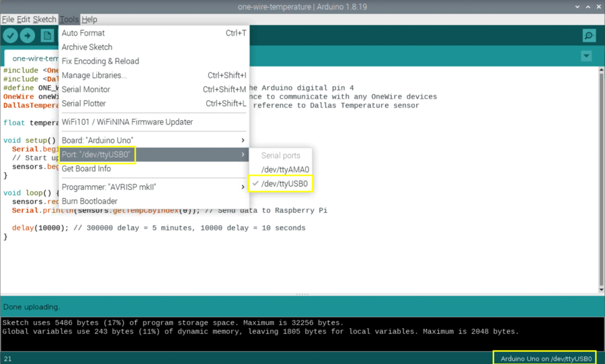This screenshot has width=605, height=364.
Task: Select Auto Format from Tools menu
Action: pyautogui.click(x=83, y=33)
